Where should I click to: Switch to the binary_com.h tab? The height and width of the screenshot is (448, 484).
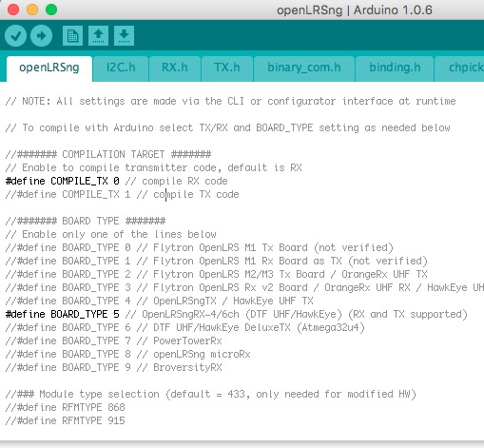[304, 68]
